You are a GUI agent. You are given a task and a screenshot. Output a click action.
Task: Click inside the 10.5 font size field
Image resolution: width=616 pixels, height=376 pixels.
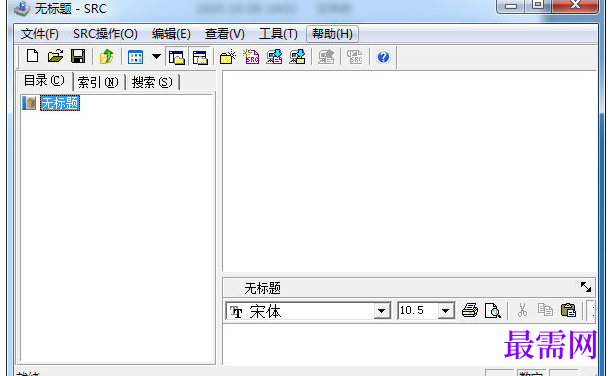click(x=418, y=311)
